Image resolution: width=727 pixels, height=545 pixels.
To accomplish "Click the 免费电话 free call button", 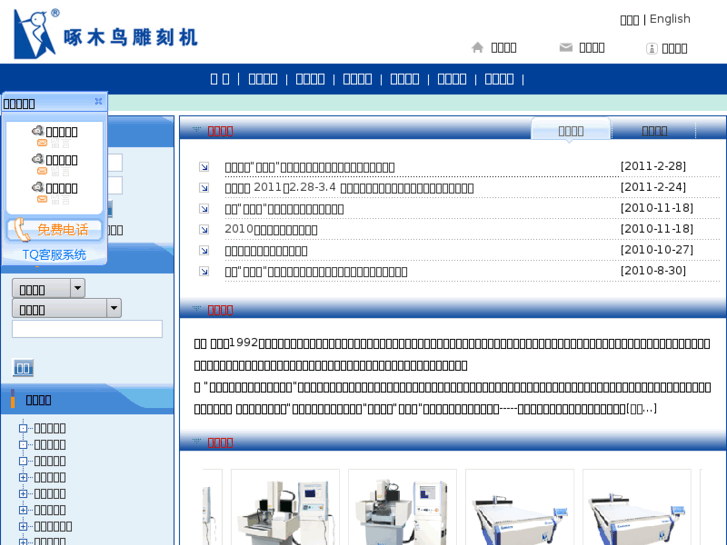I will (x=55, y=230).
